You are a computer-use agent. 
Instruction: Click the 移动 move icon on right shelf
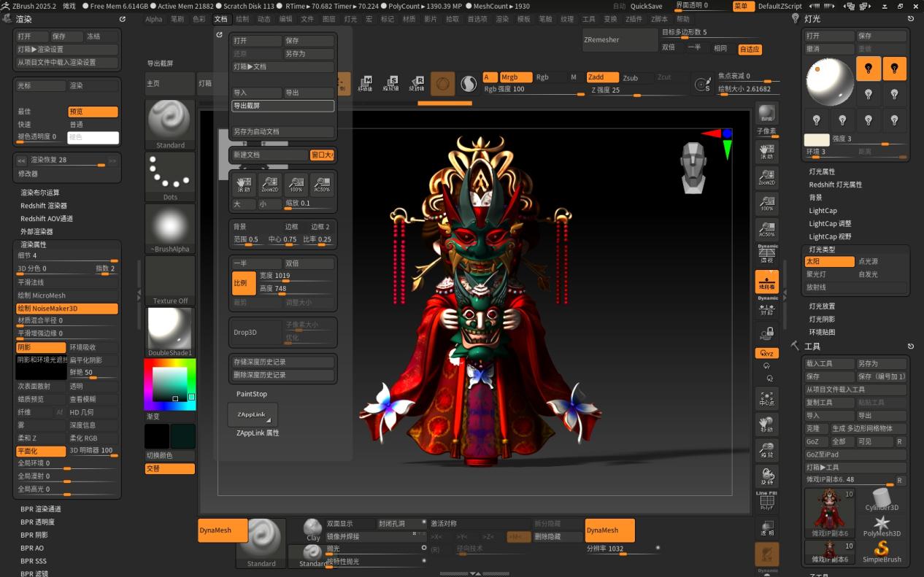tap(766, 424)
